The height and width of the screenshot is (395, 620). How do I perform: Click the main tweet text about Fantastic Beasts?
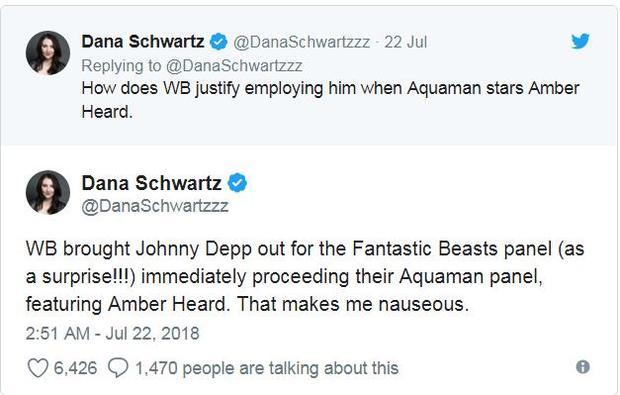pyautogui.click(x=304, y=276)
